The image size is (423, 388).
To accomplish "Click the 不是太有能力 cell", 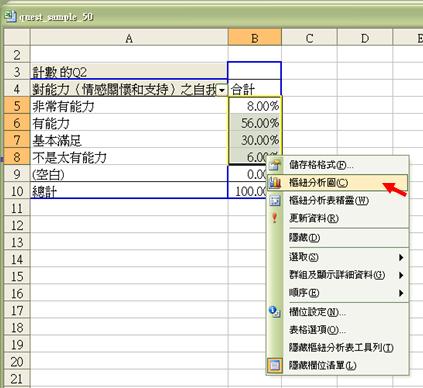I will click(129, 157).
